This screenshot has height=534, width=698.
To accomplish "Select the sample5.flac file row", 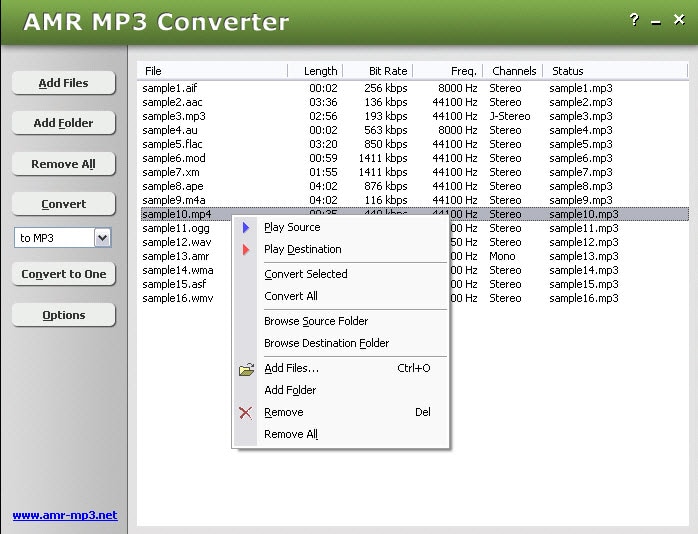I will coord(414,144).
